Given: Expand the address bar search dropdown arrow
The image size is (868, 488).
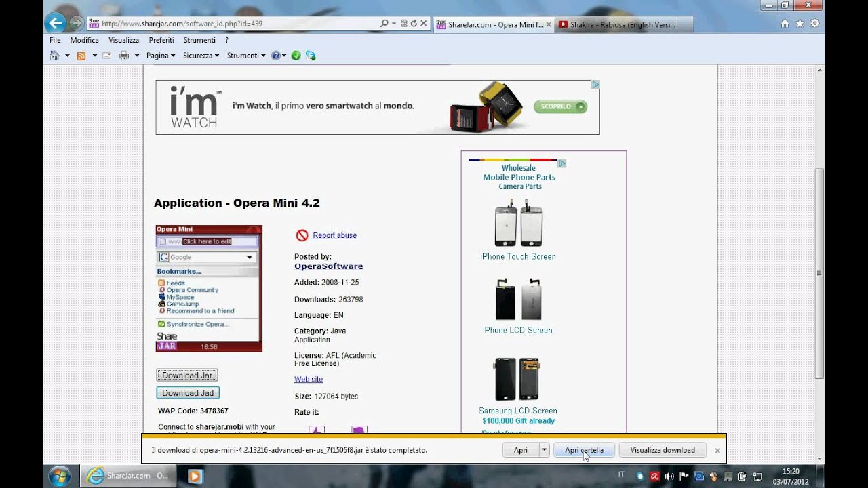Looking at the screenshot, I should 393,23.
